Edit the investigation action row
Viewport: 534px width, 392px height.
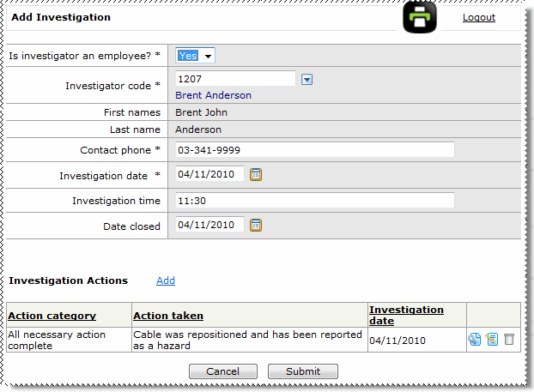(x=492, y=340)
